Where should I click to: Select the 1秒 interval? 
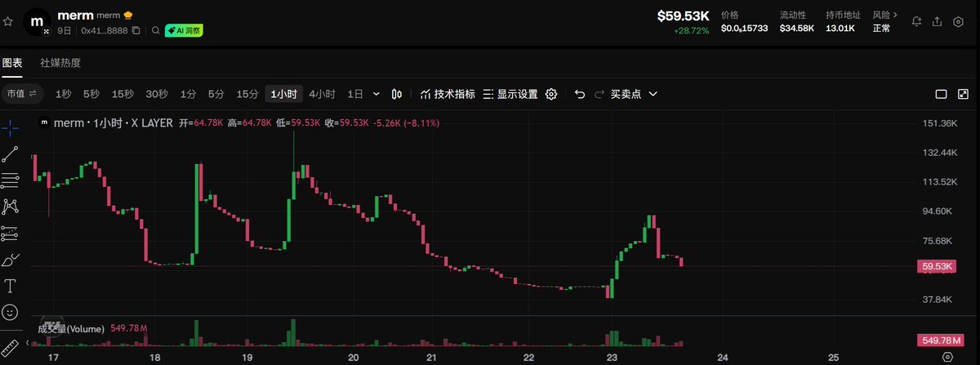[63, 94]
